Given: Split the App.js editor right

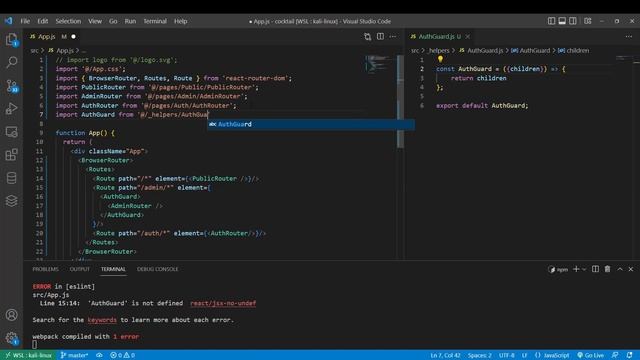Looking at the screenshot, I should point(380,37).
